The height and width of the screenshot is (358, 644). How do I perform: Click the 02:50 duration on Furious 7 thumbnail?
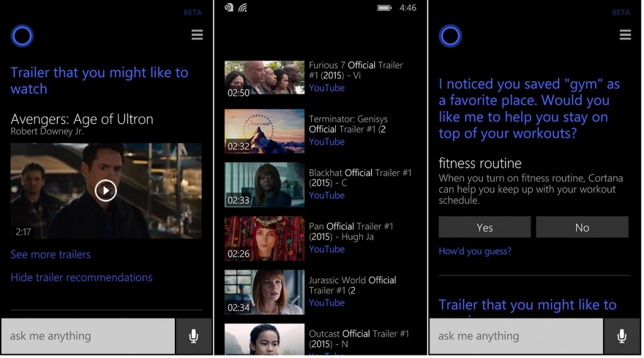point(238,93)
